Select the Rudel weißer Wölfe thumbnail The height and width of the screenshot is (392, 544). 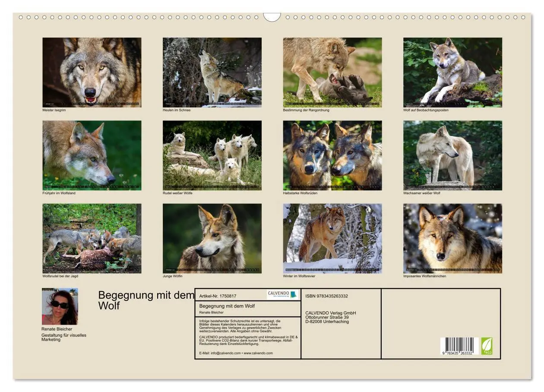tap(212, 155)
